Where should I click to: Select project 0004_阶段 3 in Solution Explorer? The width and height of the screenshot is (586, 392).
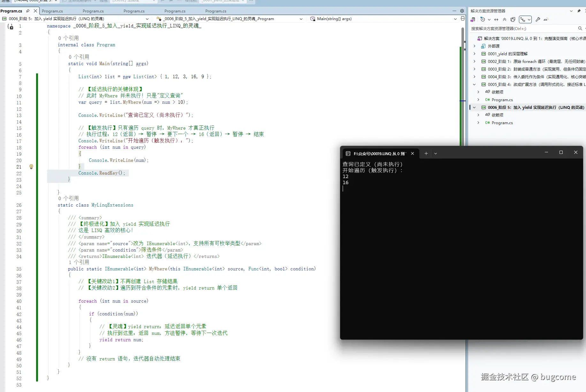coord(537,77)
